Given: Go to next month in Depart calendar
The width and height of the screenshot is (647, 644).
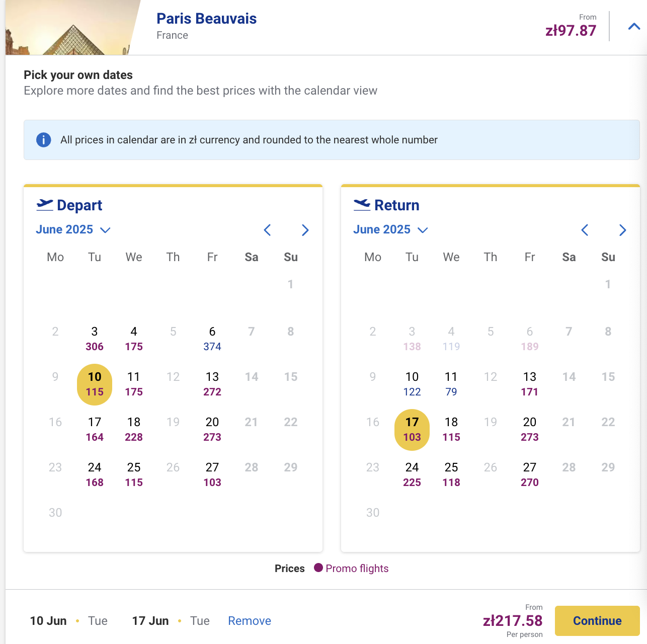Looking at the screenshot, I should 305,230.
